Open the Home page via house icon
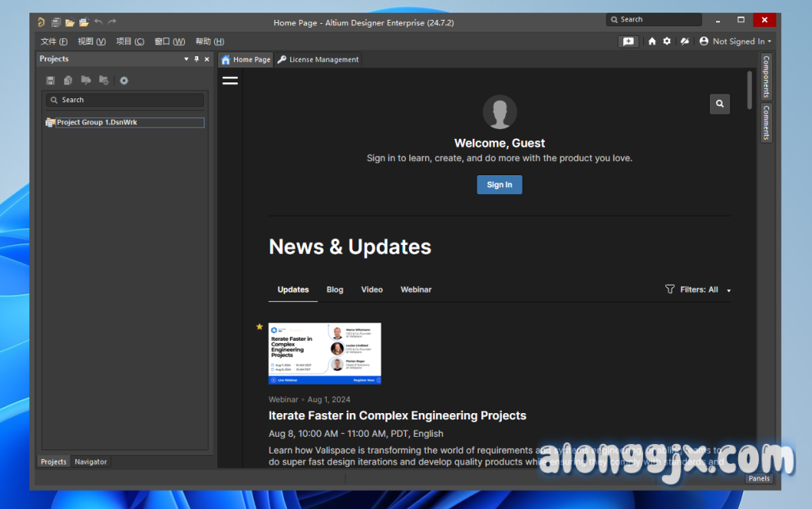The height and width of the screenshot is (509, 812). pos(652,41)
